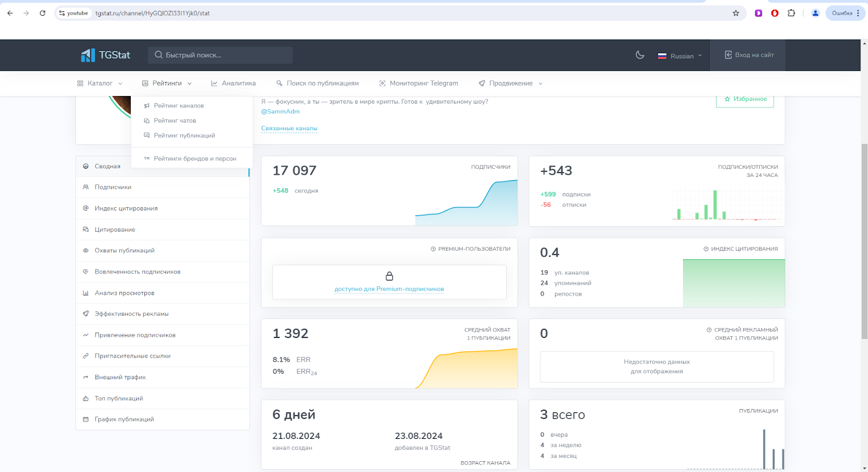Click the 23.08.2024 added date

point(419,436)
